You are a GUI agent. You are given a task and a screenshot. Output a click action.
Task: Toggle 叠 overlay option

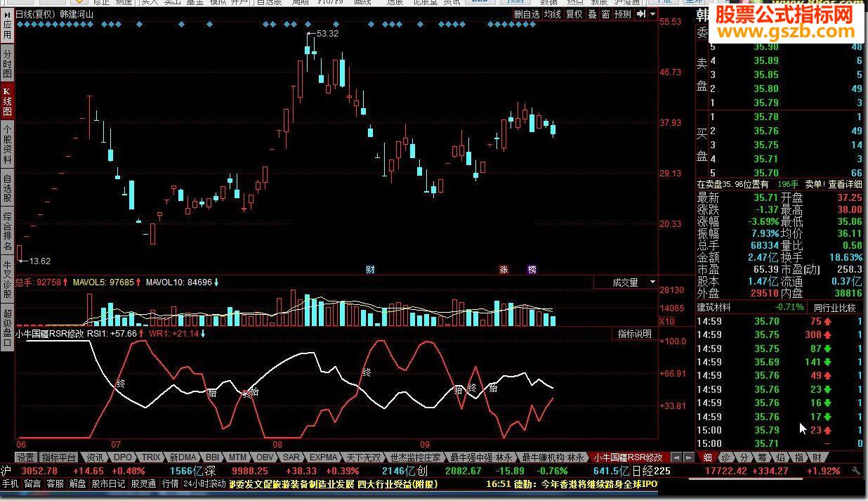click(x=593, y=13)
